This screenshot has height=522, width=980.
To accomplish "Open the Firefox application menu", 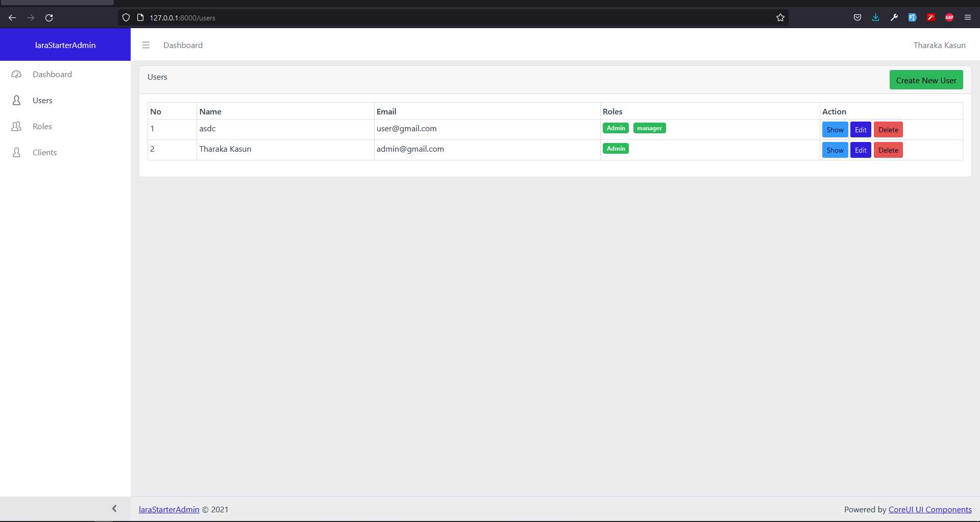I will [968, 17].
